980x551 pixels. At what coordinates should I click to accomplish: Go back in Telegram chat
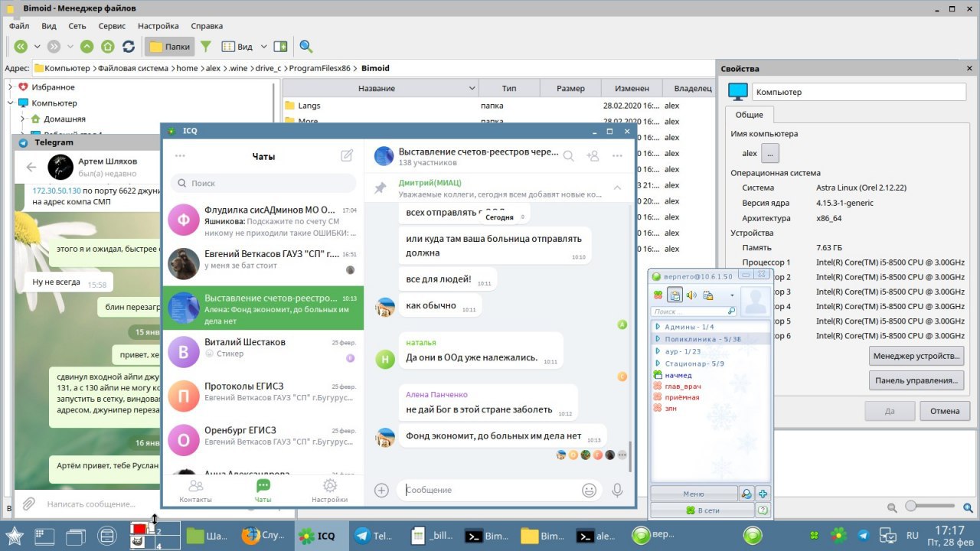pyautogui.click(x=31, y=167)
